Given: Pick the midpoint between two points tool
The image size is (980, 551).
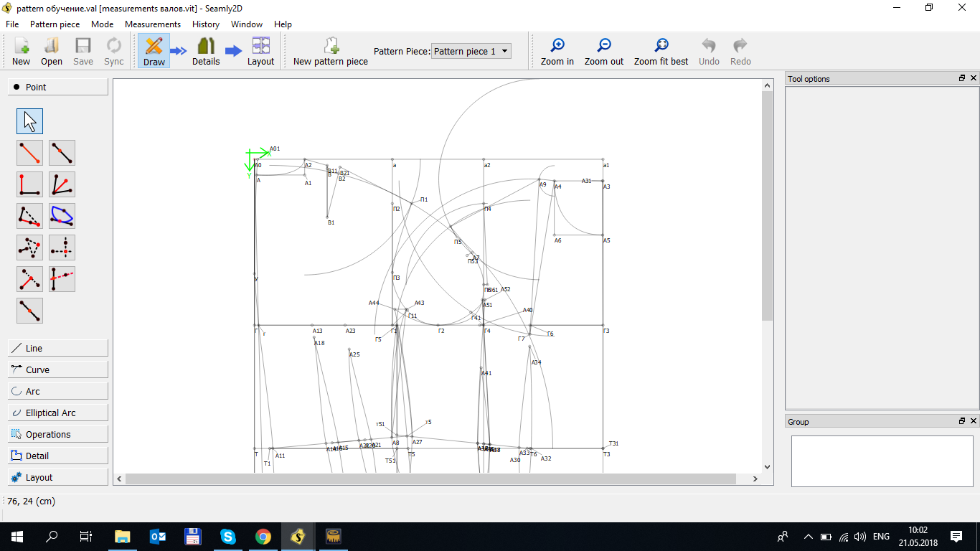Looking at the screenshot, I should coord(29,311).
